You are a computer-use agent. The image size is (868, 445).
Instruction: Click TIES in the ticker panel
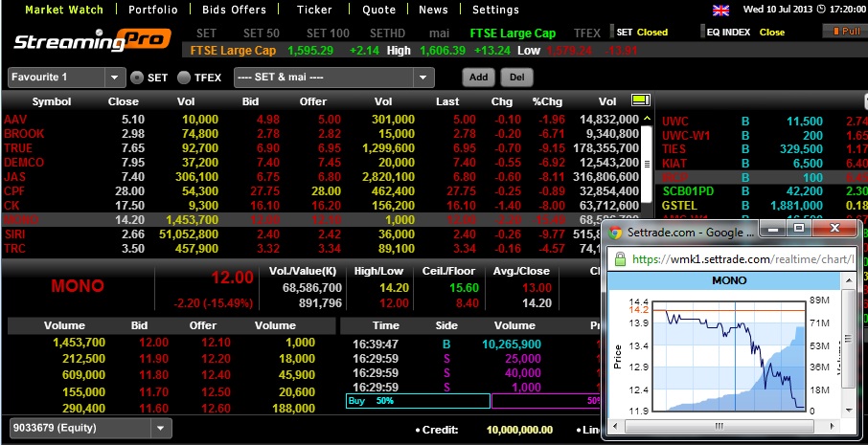point(674,148)
